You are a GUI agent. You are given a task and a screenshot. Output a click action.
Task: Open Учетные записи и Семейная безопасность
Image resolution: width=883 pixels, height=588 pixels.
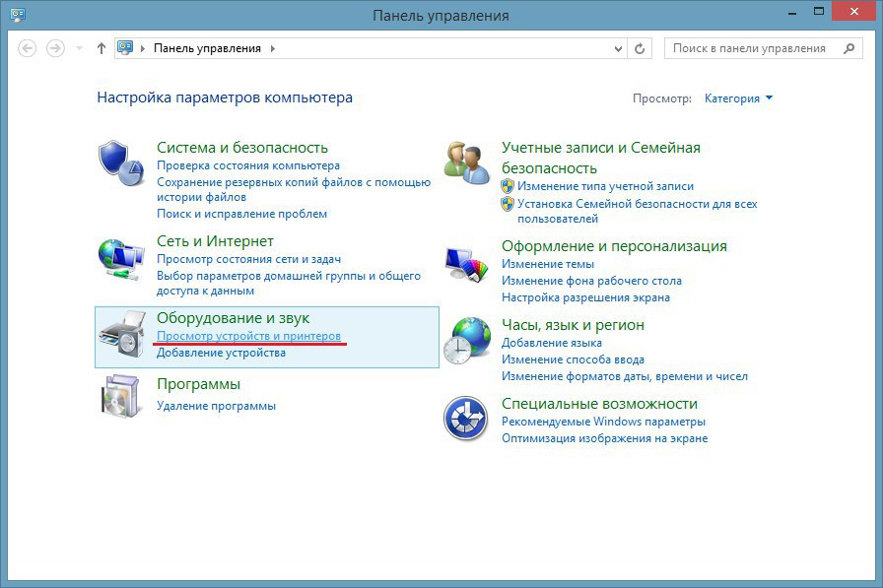(x=601, y=158)
